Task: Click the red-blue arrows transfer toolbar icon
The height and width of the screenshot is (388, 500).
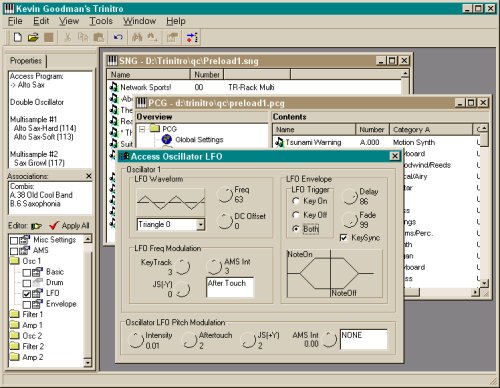Action: [192, 37]
